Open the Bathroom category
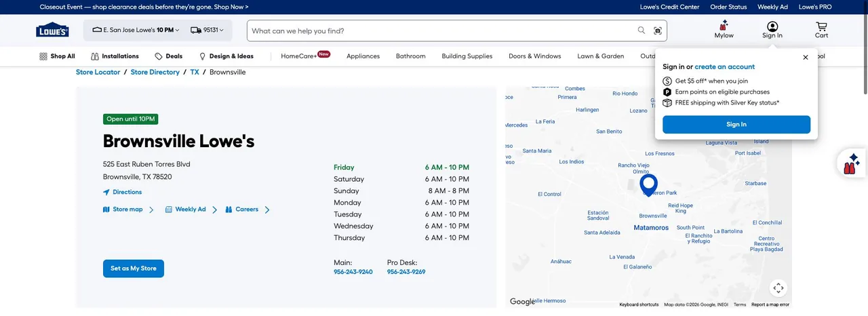Viewport: 868px width, 316px height. pyautogui.click(x=411, y=56)
